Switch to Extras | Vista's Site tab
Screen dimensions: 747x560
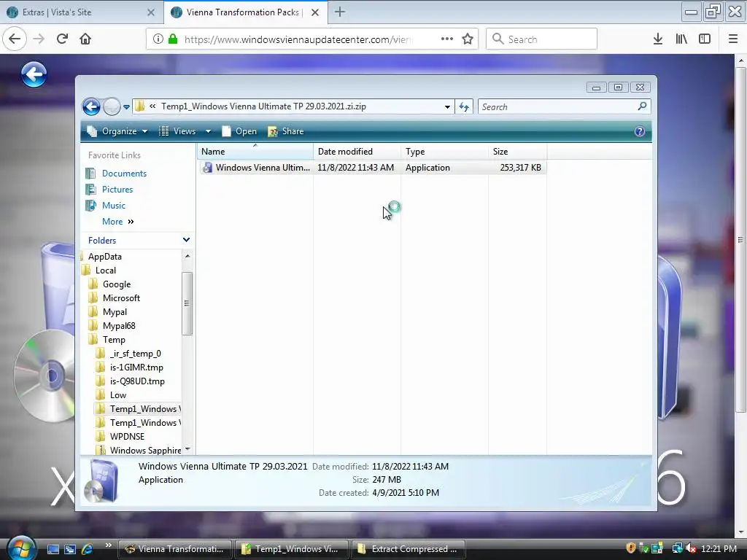(82, 12)
